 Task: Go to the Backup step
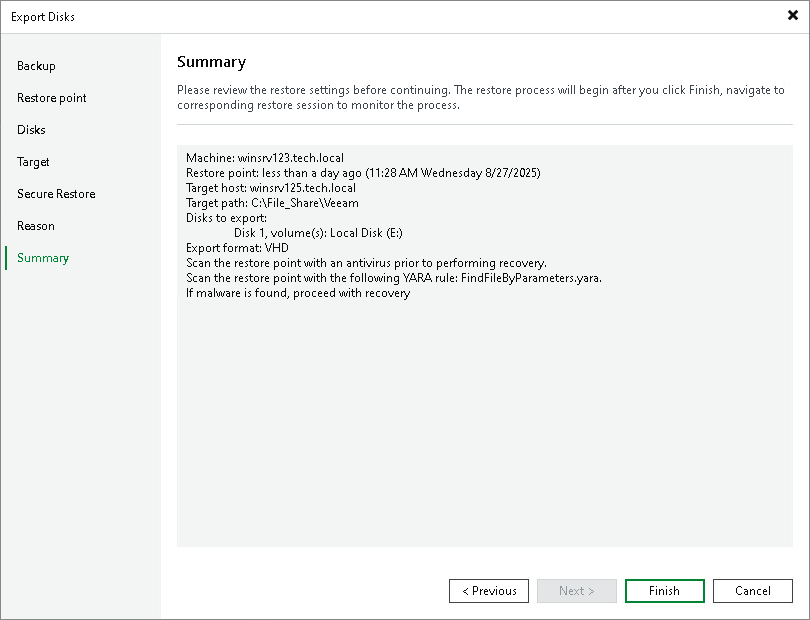click(x=36, y=66)
